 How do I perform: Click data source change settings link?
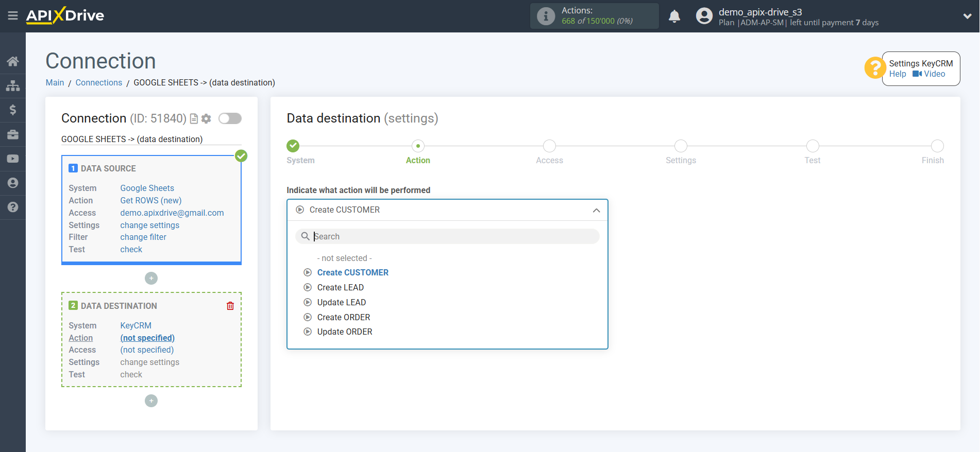150,225
